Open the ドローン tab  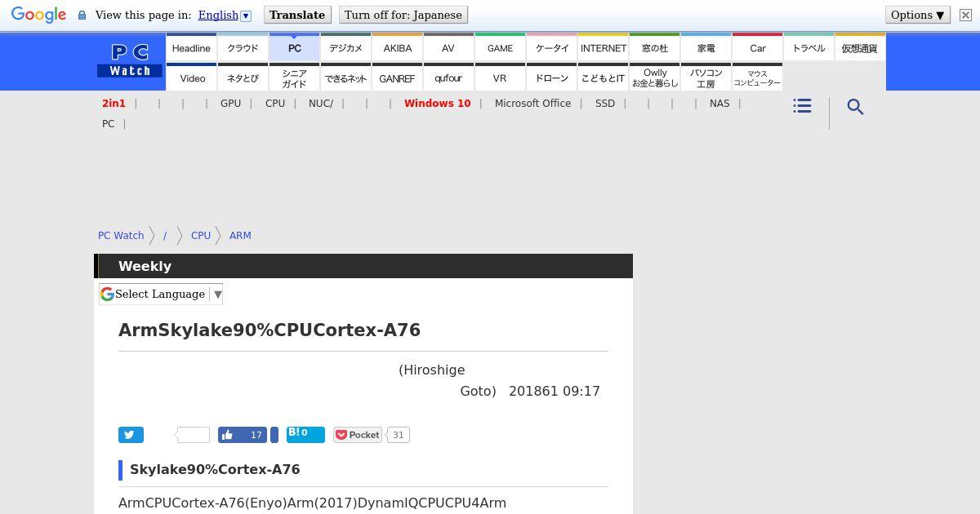pos(551,78)
